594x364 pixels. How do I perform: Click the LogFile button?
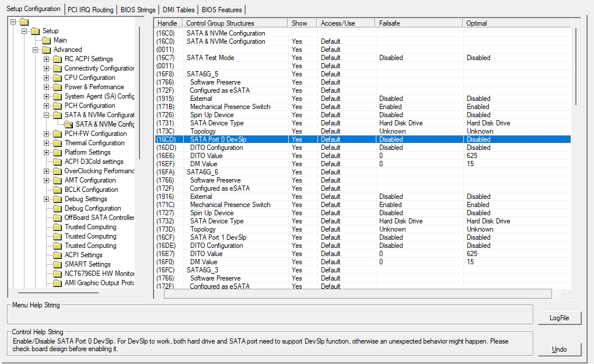tap(560, 318)
